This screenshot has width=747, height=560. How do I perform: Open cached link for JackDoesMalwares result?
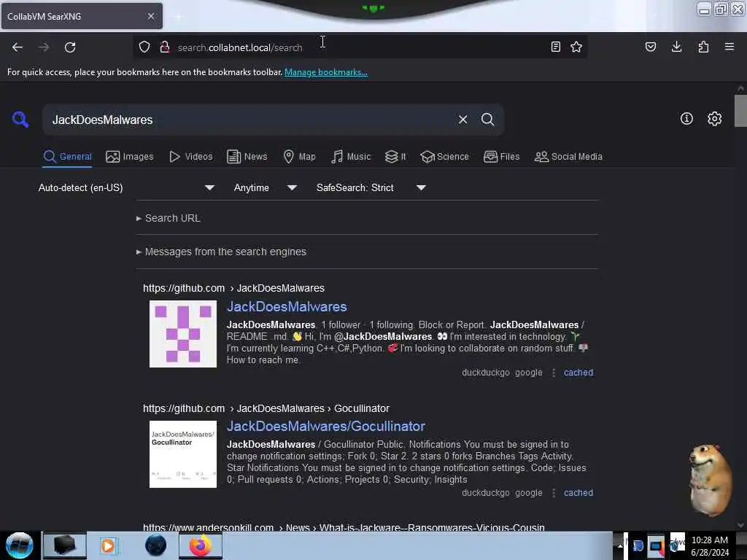click(578, 373)
